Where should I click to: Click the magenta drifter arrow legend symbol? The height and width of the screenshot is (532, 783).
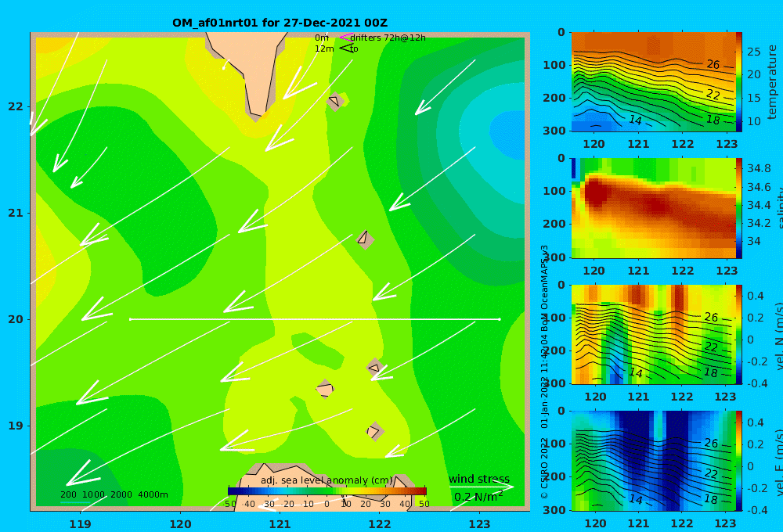(x=345, y=38)
